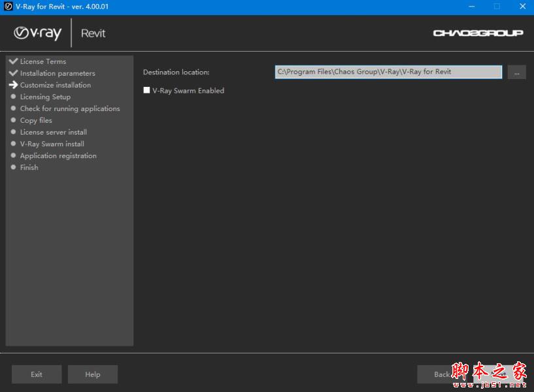Select the V-Ray Swarm install step
This screenshot has height=392, width=534.
tap(52, 144)
